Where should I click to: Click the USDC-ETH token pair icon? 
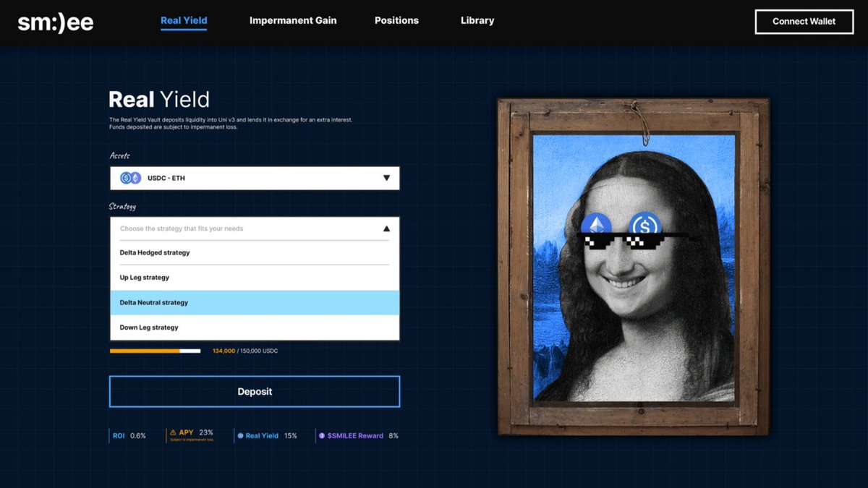tap(130, 178)
